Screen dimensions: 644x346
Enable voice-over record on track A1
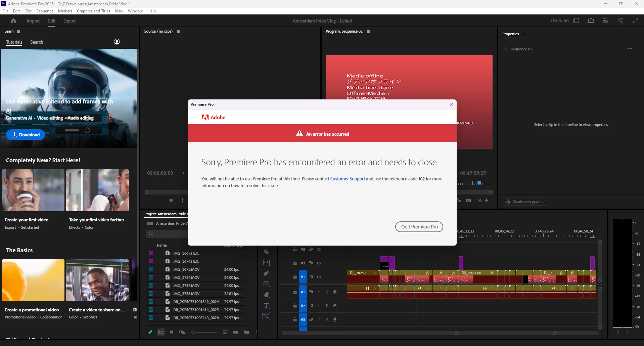pos(335,292)
